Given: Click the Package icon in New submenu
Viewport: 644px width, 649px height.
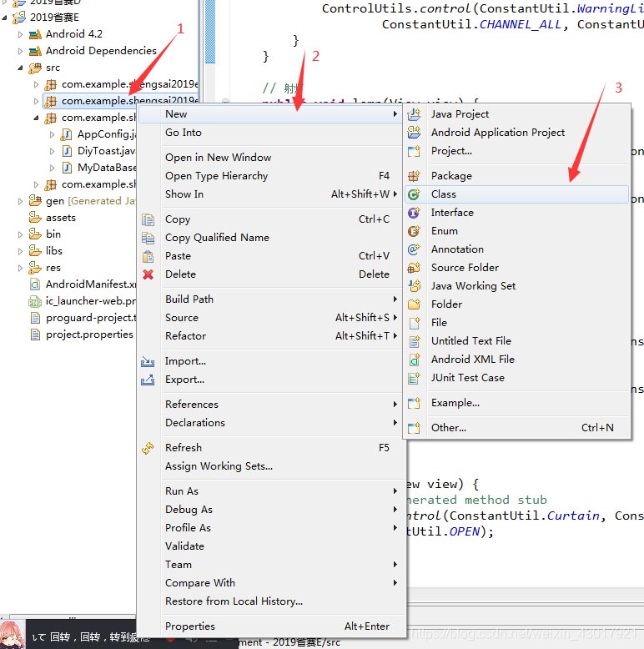Looking at the screenshot, I should [x=414, y=176].
